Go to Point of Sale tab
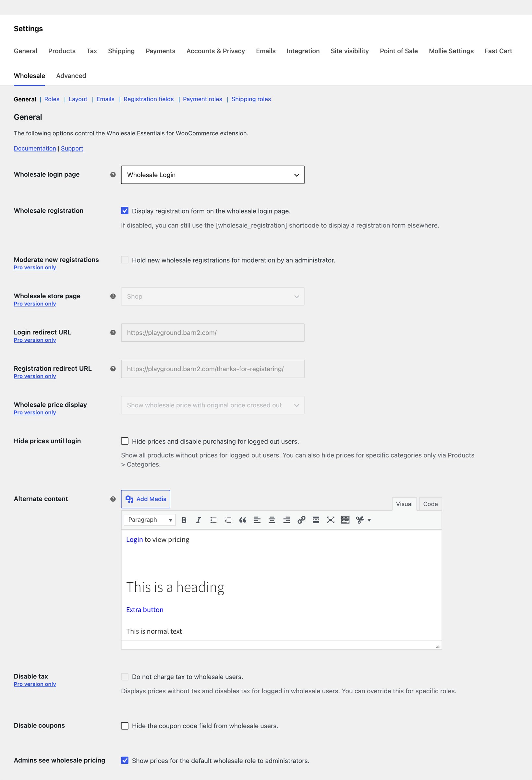Viewport: 532px width, 780px height. coord(398,51)
